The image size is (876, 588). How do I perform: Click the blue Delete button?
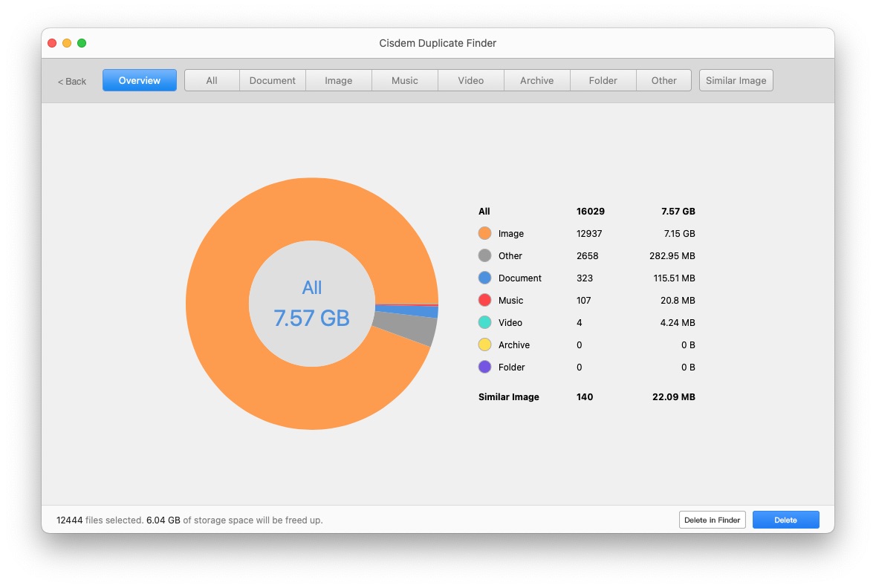point(785,520)
